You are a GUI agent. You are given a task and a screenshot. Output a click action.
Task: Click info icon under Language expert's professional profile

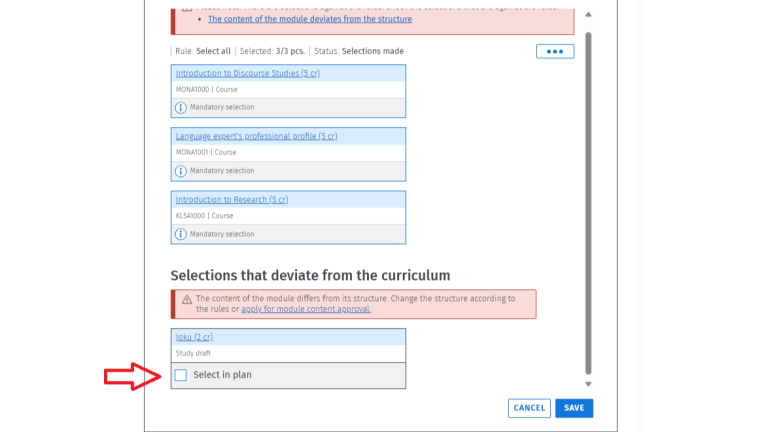(181, 171)
